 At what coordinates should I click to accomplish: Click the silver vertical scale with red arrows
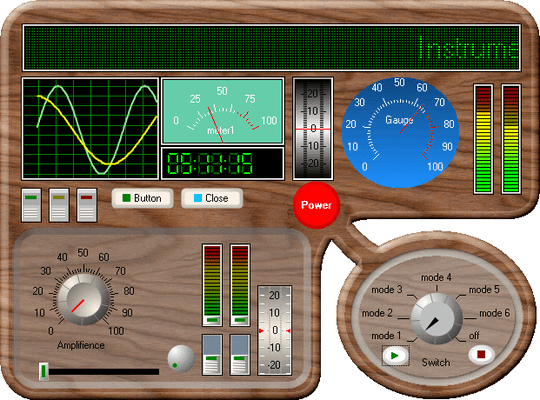pos(274,330)
